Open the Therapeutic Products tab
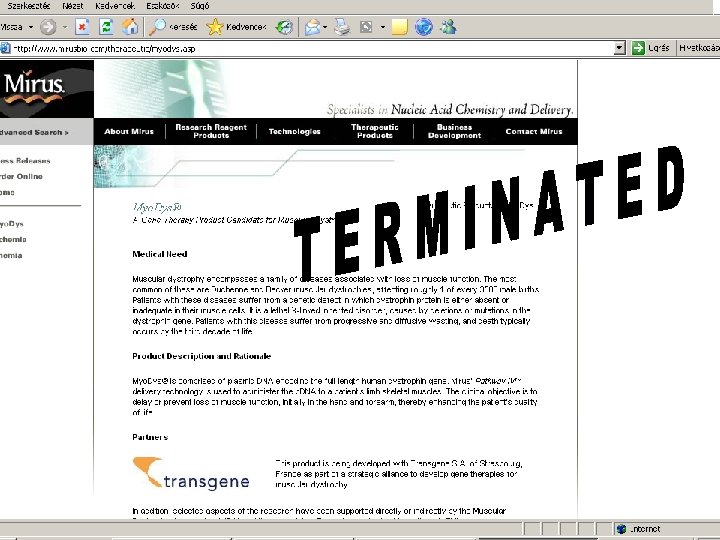 tap(375, 131)
